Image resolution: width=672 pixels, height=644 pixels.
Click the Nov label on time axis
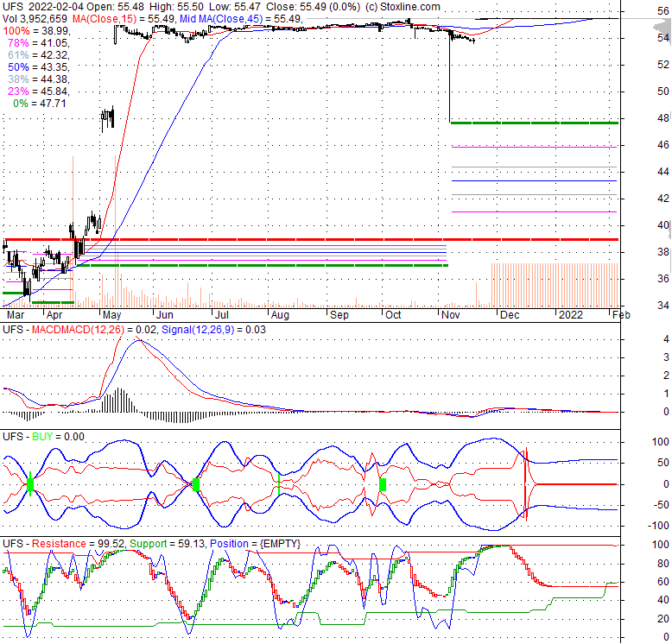pos(450,315)
